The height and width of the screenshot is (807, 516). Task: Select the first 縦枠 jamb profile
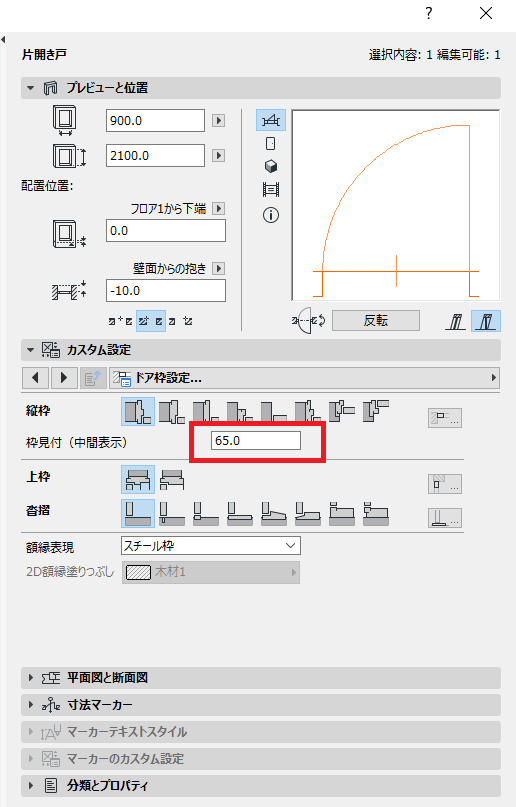(138, 412)
